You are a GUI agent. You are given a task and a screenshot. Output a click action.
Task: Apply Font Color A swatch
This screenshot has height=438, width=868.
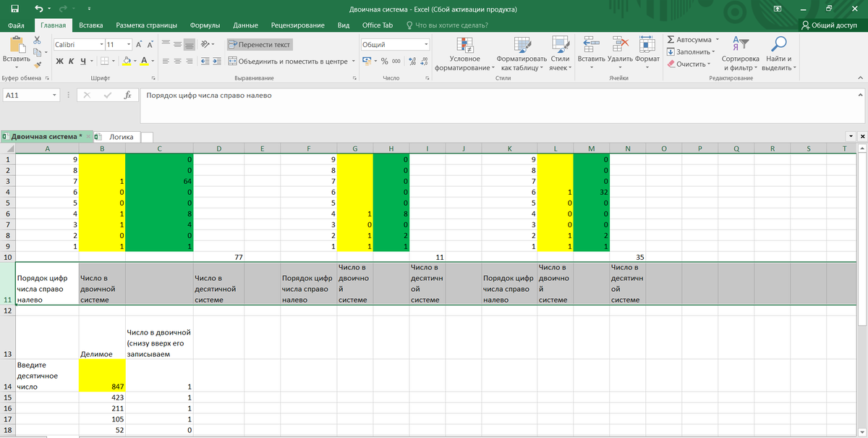(x=144, y=61)
